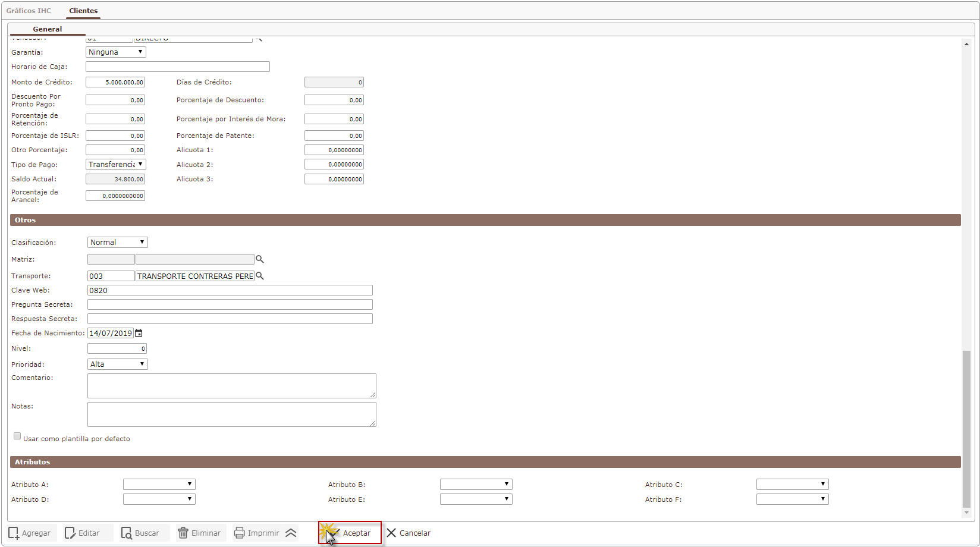
Task: Click the Porcentaje de Arancel field
Action: 115,196
